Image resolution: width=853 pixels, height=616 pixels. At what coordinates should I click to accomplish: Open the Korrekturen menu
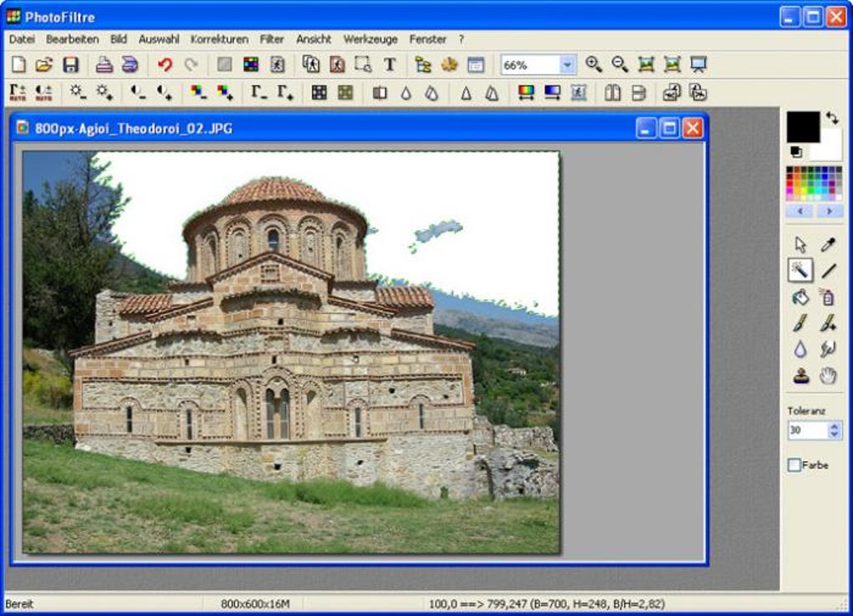click(x=219, y=39)
